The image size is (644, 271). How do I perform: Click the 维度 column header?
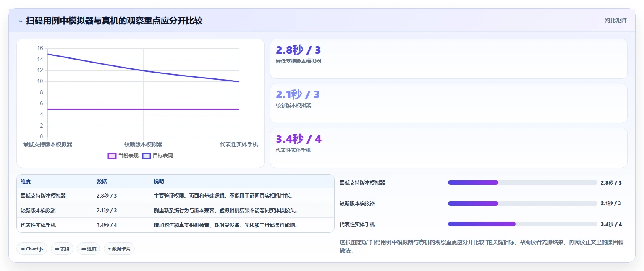pyautogui.click(x=26, y=182)
